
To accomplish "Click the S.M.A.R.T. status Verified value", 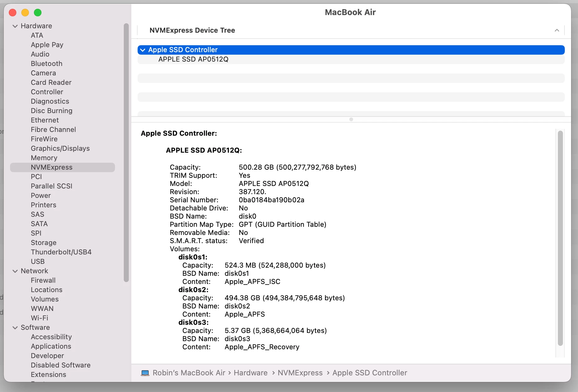I will 251,241.
